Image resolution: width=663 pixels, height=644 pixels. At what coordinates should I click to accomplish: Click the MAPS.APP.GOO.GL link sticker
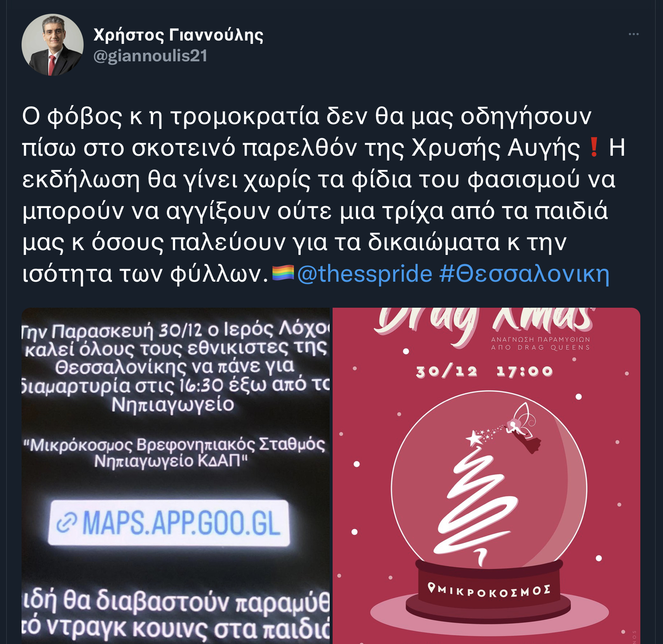pos(169,523)
